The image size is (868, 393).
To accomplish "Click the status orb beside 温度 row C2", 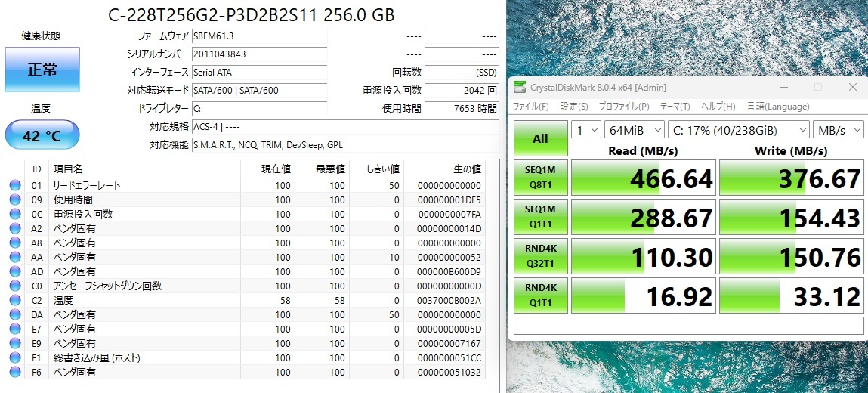I will click(14, 301).
